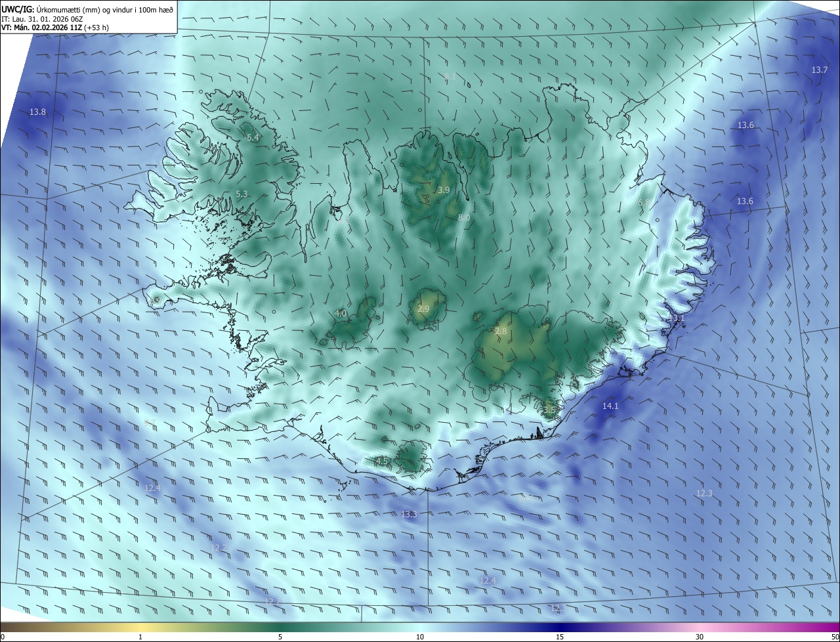Click the 30 label on the color scale

(700, 637)
